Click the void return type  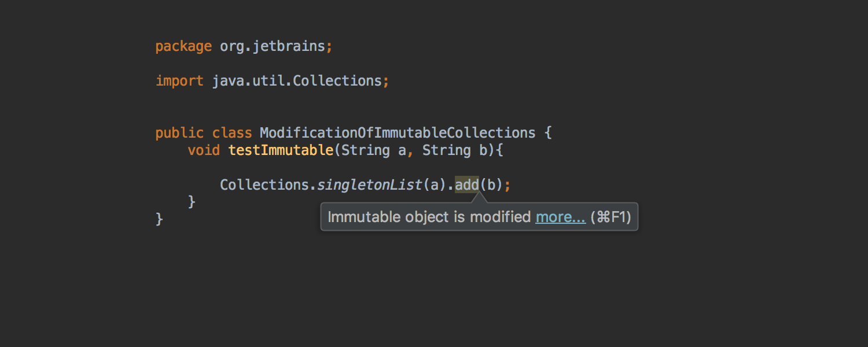pyautogui.click(x=204, y=150)
